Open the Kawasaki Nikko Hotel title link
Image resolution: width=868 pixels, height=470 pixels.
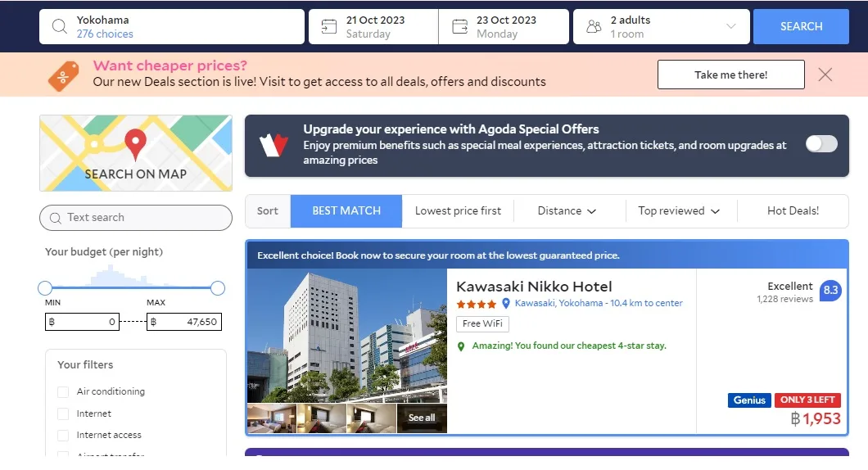(534, 287)
